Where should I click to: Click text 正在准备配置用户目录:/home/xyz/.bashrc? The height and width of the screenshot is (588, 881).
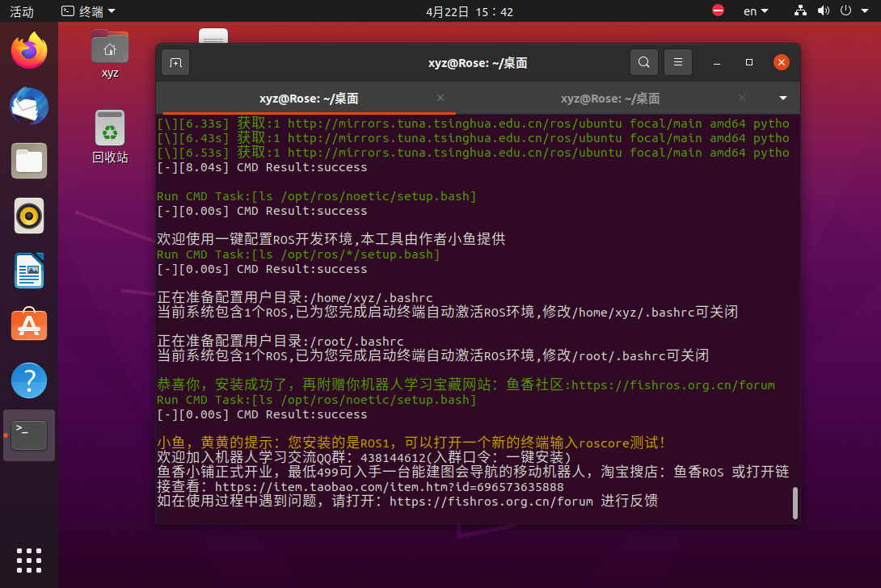point(295,298)
